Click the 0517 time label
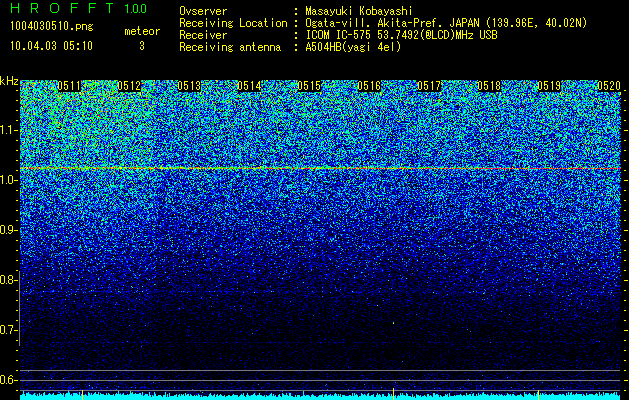Screen dimensions: 629x400 (x=429, y=86)
